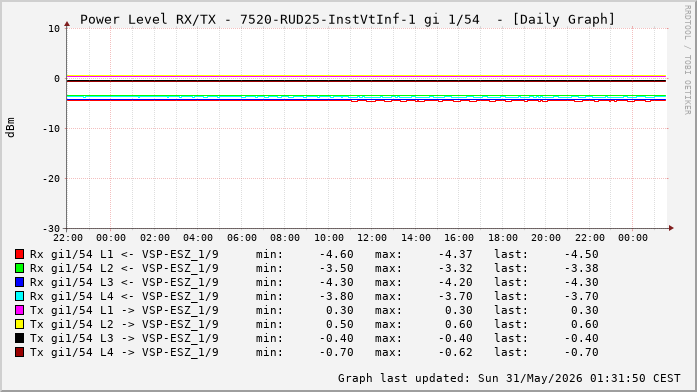Click the Rx L4 min value -3.80

pos(336,296)
